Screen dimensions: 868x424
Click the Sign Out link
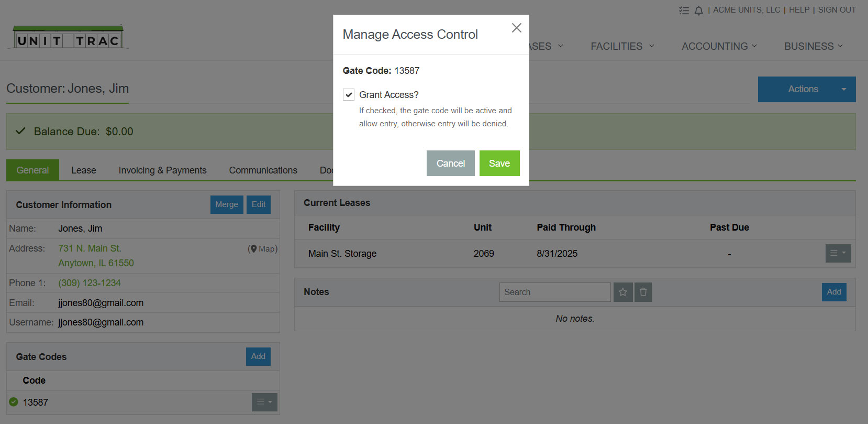[x=837, y=10]
